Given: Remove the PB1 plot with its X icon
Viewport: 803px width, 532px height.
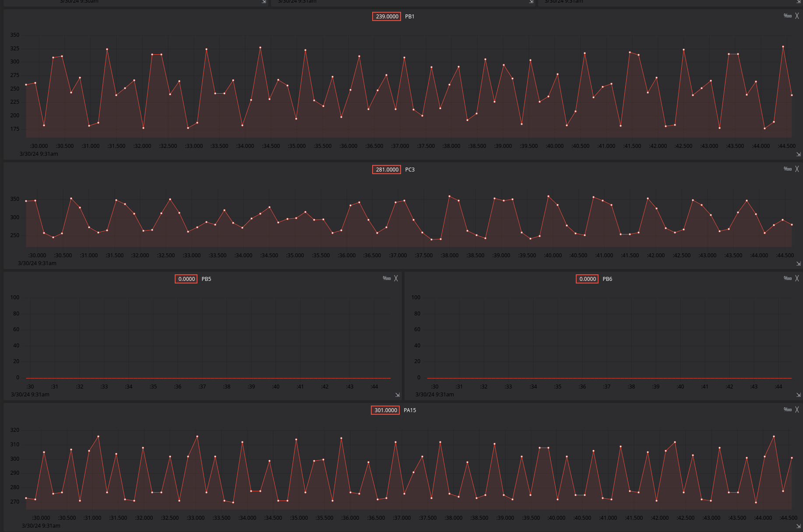Looking at the screenshot, I should click(797, 16).
